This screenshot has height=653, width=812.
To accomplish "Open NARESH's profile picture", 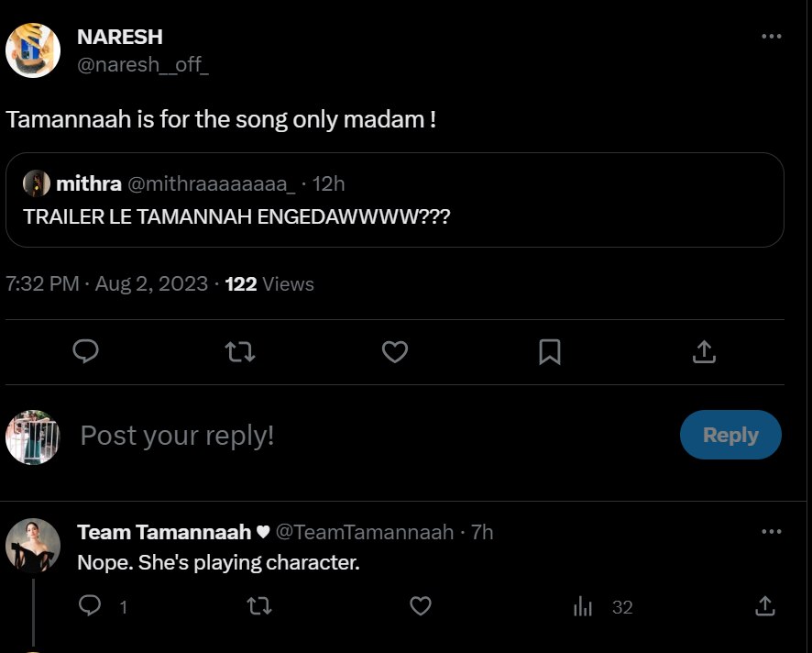I will click(x=33, y=50).
